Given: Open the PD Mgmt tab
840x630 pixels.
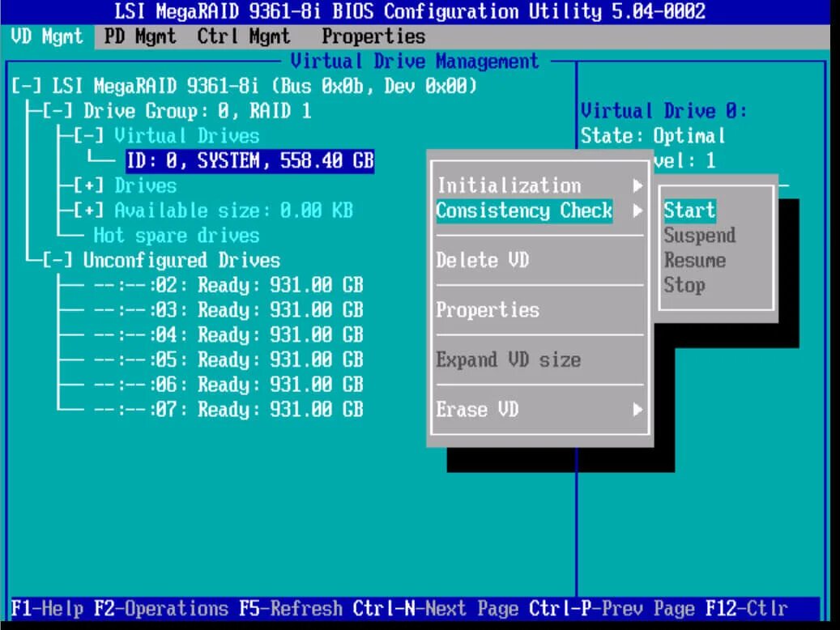Looking at the screenshot, I should (x=140, y=37).
